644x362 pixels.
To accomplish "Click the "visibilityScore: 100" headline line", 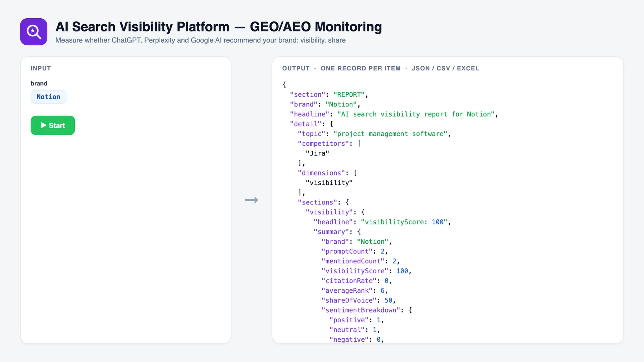I will (382, 222).
